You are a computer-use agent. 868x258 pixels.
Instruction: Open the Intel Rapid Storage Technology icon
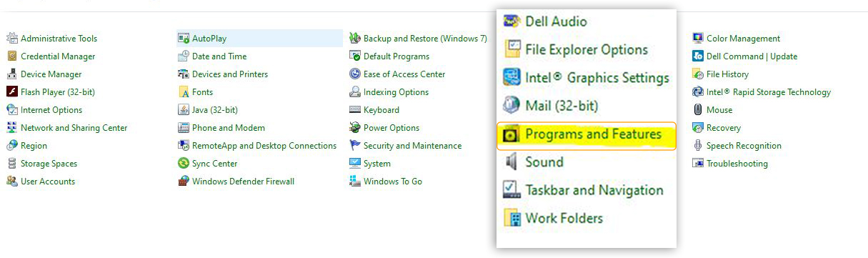pyautogui.click(x=698, y=92)
